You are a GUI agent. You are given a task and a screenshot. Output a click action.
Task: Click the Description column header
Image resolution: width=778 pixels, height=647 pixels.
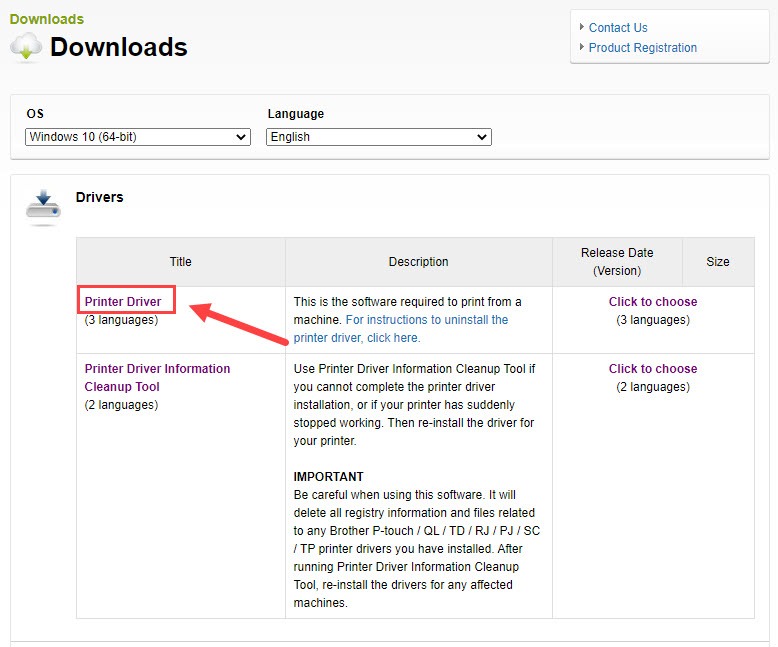click(x=418, y=262)
